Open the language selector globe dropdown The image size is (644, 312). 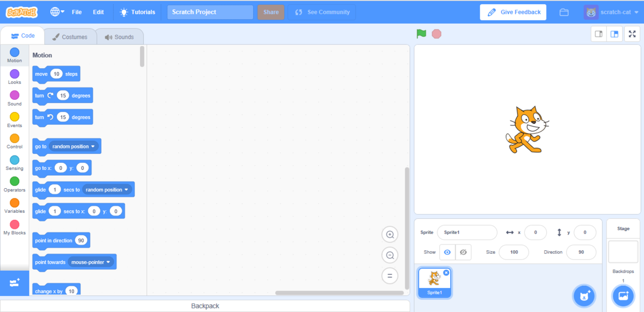point(57,11)
